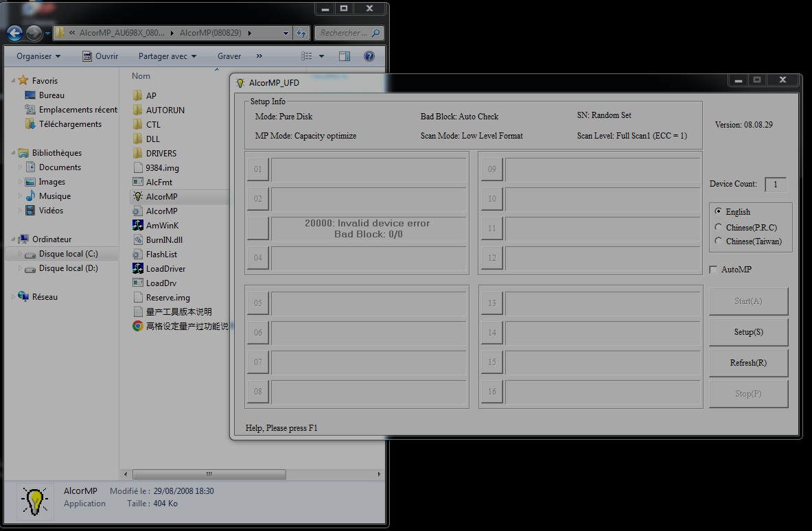Enable the AutoMP checkbox
The image size is (812, 531).
pyautogui.click(x=714, y=270)
